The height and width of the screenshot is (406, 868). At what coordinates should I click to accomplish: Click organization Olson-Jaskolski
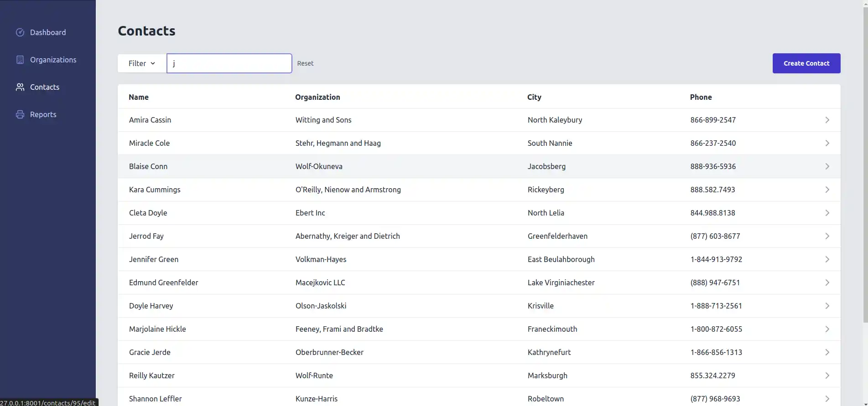point(321,306)
